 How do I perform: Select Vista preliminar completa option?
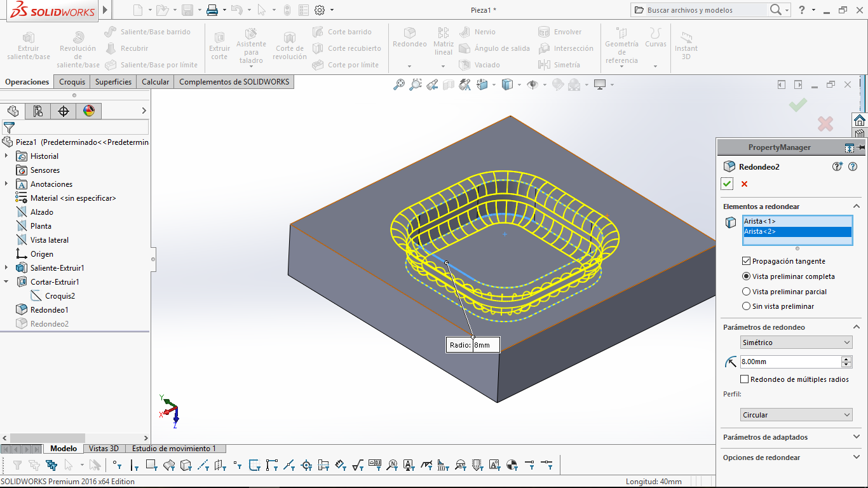click(x=746, y=276)
